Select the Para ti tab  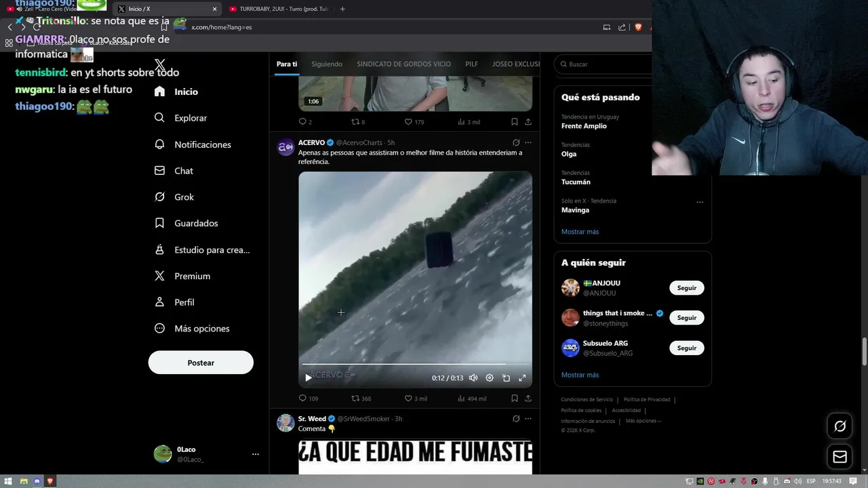click(286, 64)
